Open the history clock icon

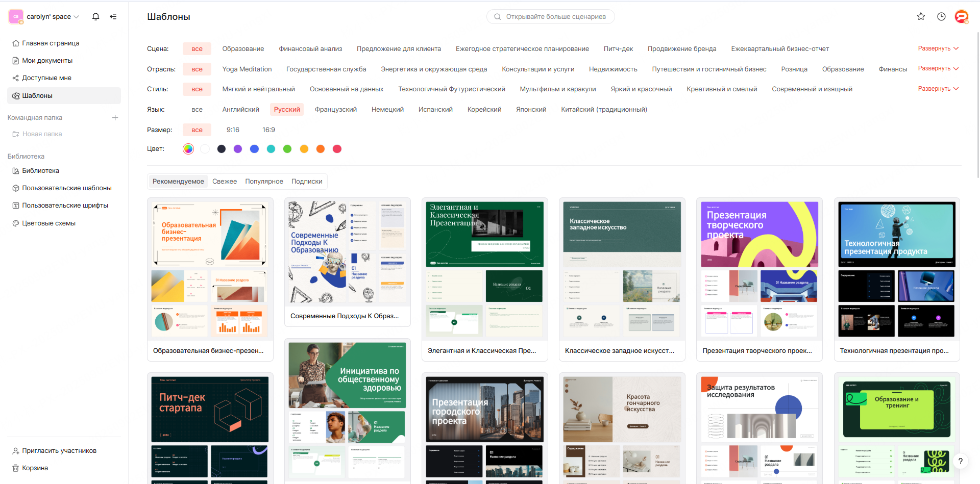coord(941,16)
